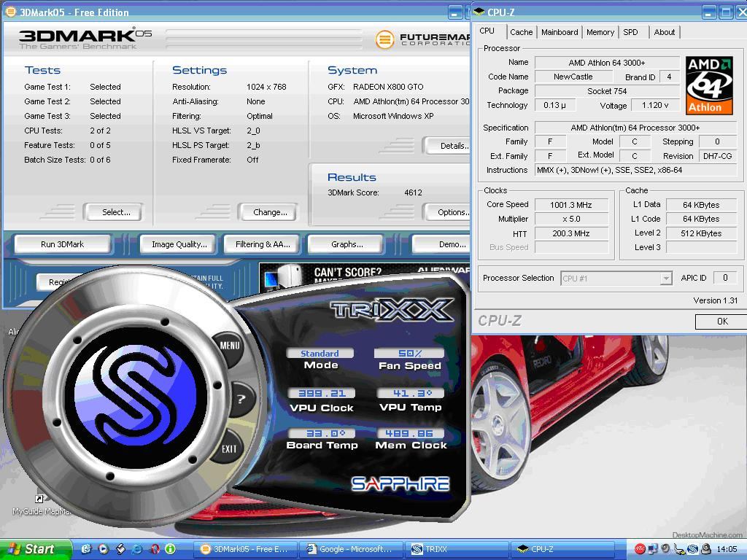Image resolution: width=747 pixels, height=560 pixels.
Task: Click the Specification field in CPU-Z
Action: (x=635, y=128)
